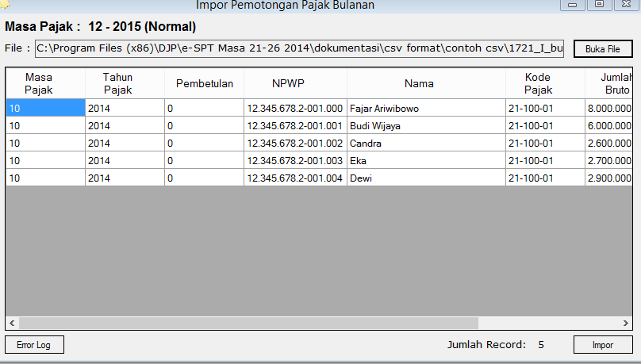Screen dimensions: 641x364
Task: Select the highlighted Masa Pajak cell in Fajar's row
Action: pyautogui.click(x=45, y=109)
